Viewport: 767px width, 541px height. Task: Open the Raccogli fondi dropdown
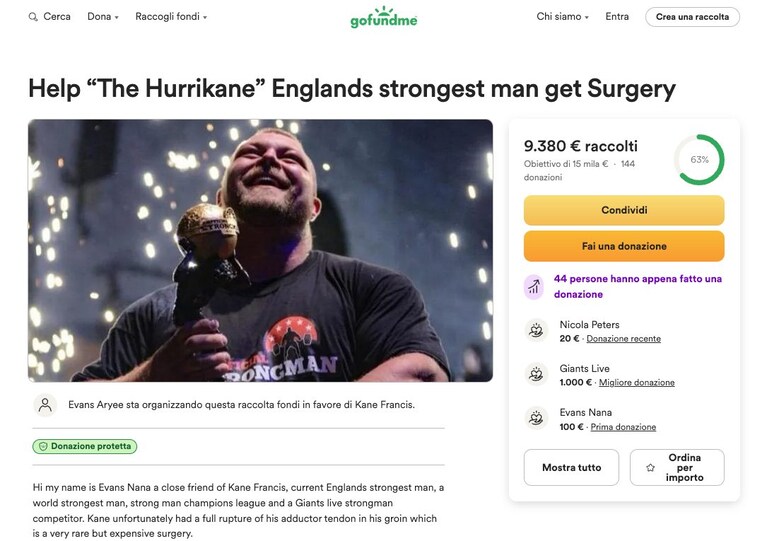[x=171, y=17]
